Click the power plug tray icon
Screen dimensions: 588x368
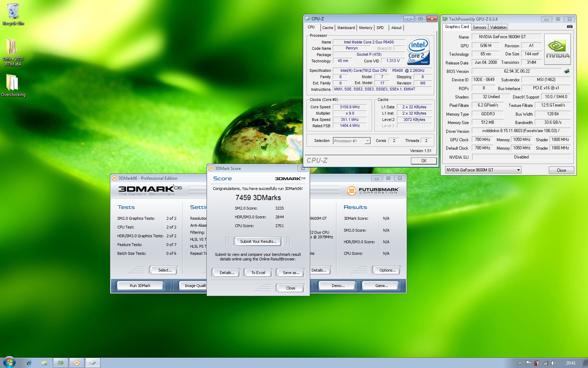click(537, 363)
